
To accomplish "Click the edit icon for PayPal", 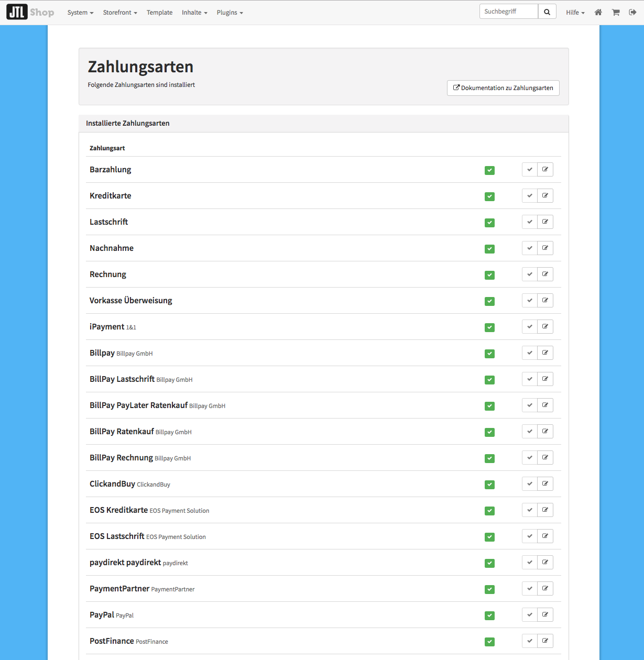I will pos(545,615).
